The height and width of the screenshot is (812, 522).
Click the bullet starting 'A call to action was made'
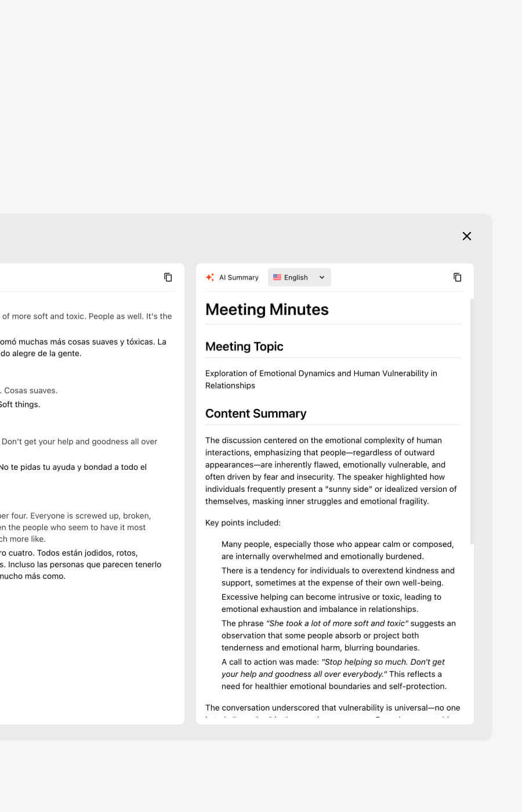tap(334, 674)
